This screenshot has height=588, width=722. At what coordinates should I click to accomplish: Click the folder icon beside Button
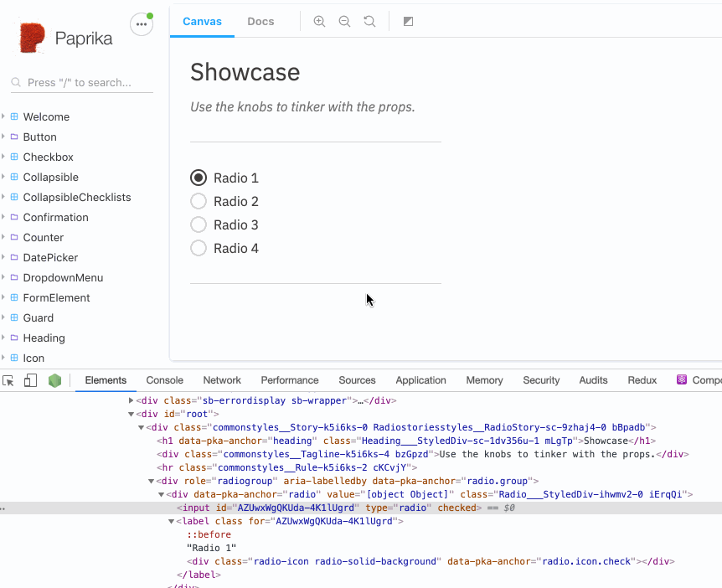(x=14, y=137)
